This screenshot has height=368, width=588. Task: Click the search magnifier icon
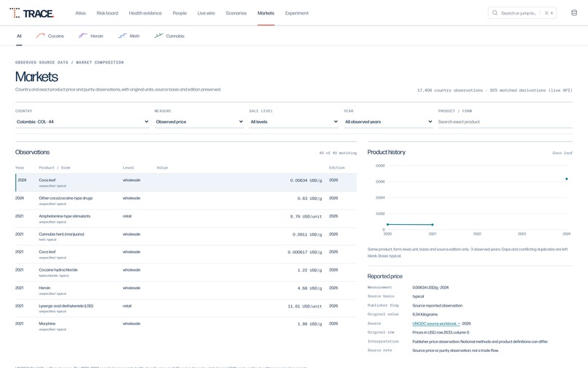pyautogui.click(x=495, y=12)
